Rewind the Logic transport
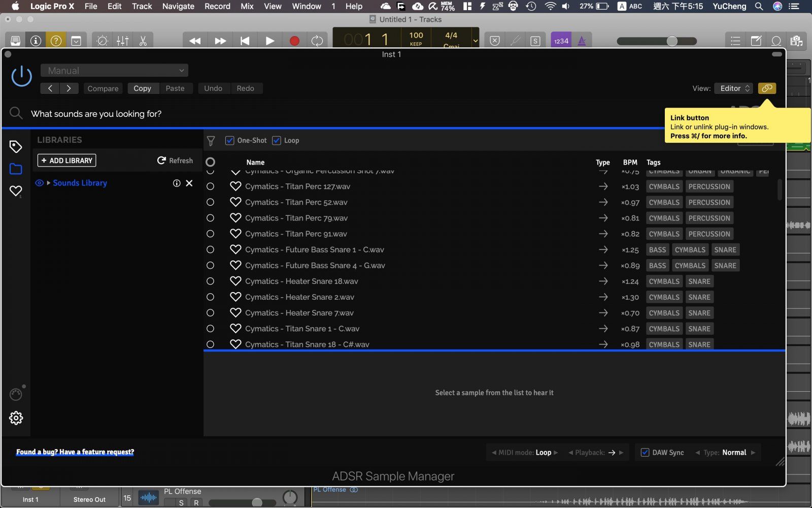This screenshot has height=508, width=812. 195,41
